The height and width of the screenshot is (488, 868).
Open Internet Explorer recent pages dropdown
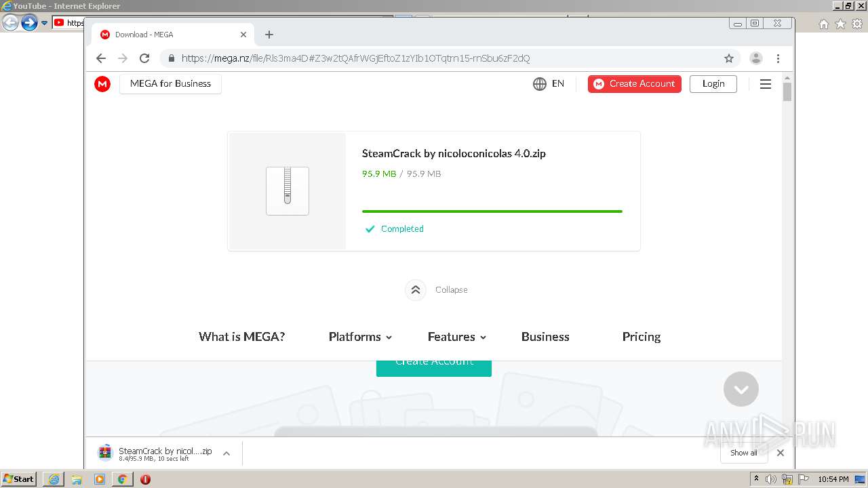(44, 23)
